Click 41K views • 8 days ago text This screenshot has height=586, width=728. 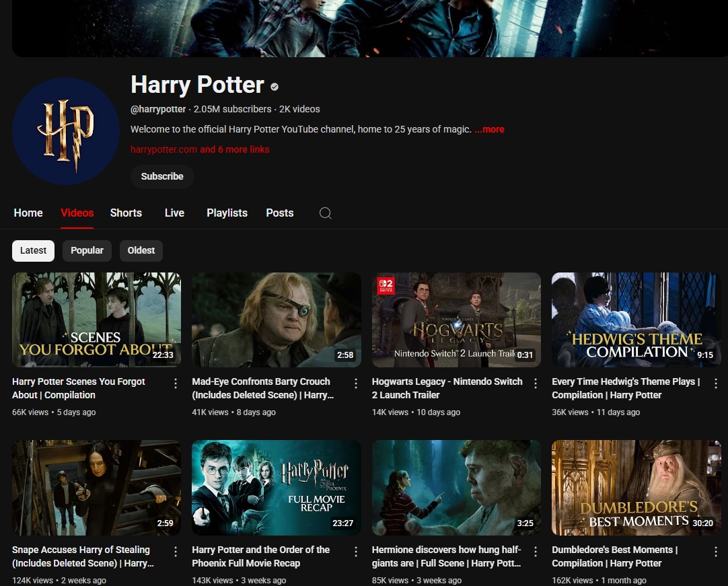pyautogui.click(x=233, y=412)
